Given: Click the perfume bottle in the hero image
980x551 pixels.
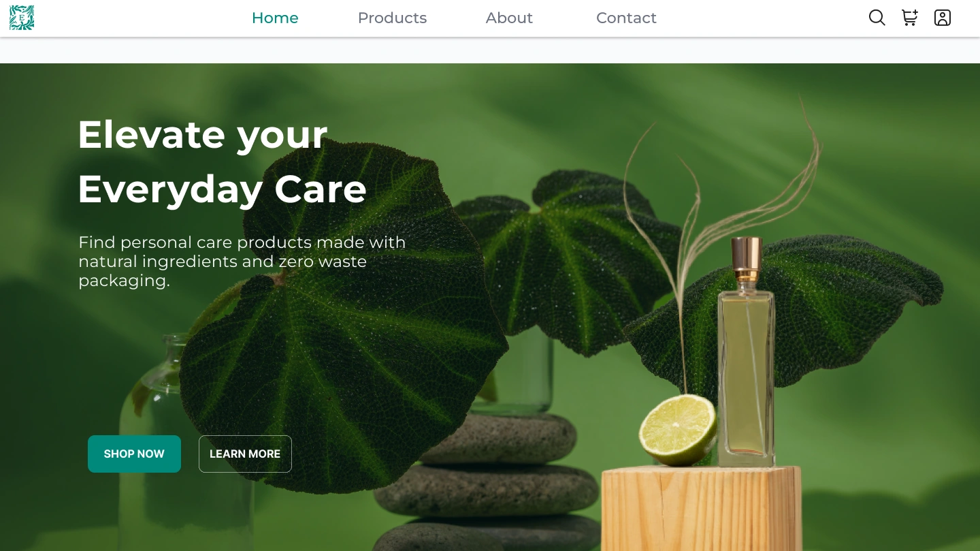Looking at the screenshot, I should tap(746, 352).
